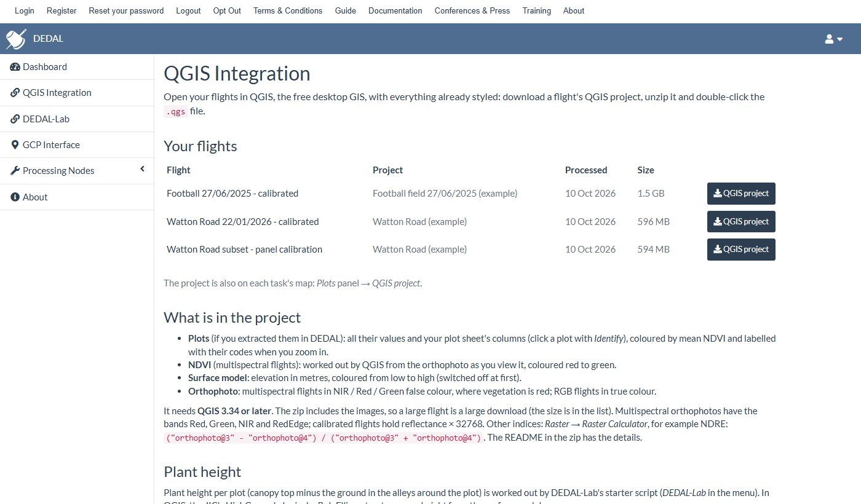Viewport: 861px width, 504px height.
Task: Click the 'Football 27/06/2025 - calibrated' flight name
Action: [232, 194]
